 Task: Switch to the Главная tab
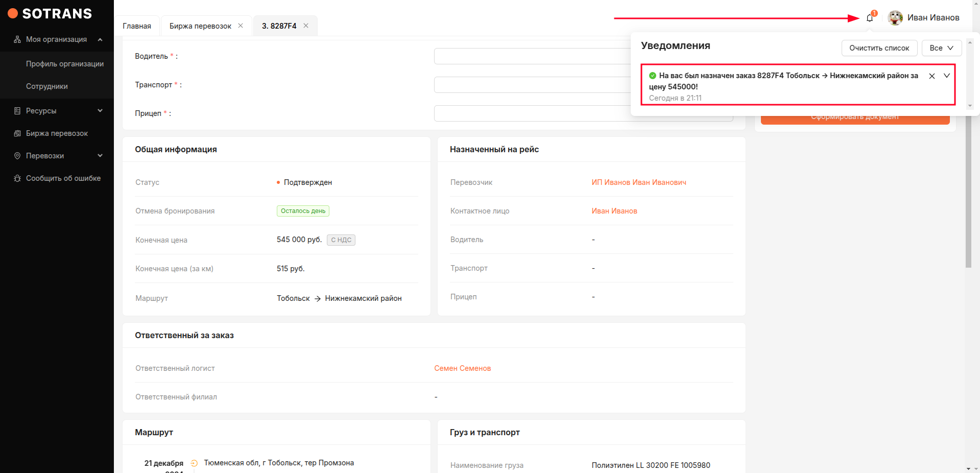click(137, 26)
